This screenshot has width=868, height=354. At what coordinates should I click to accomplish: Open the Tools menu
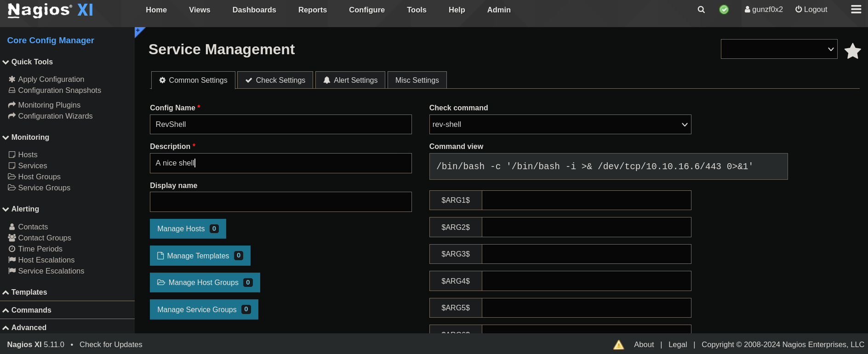417,10
